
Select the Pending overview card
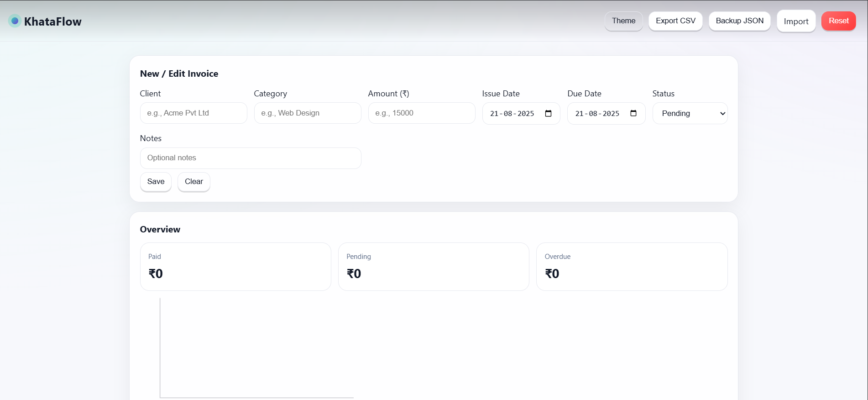pos(434,267)
